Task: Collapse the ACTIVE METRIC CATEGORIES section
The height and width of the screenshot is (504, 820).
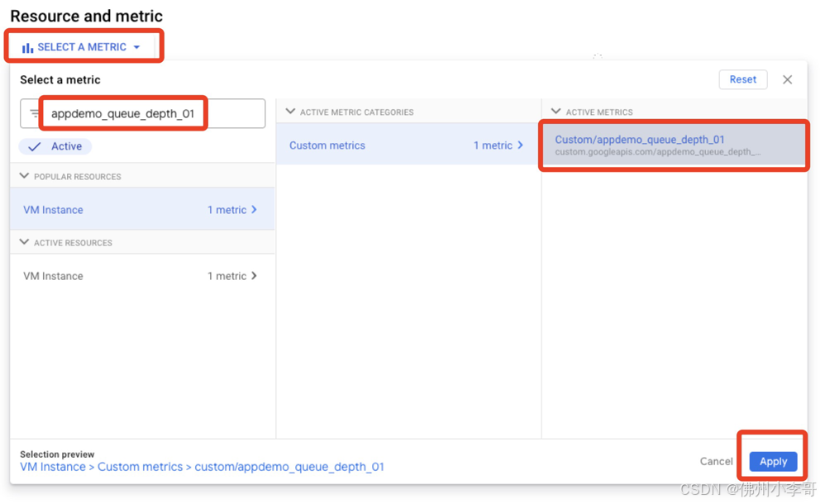Action: click(290, 112)
